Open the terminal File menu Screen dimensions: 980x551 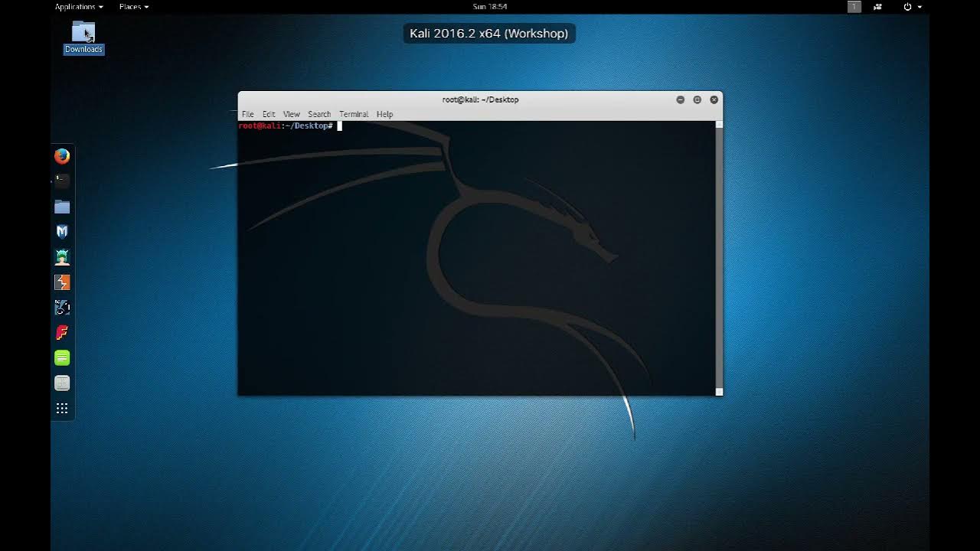click(x=248, y=114)
